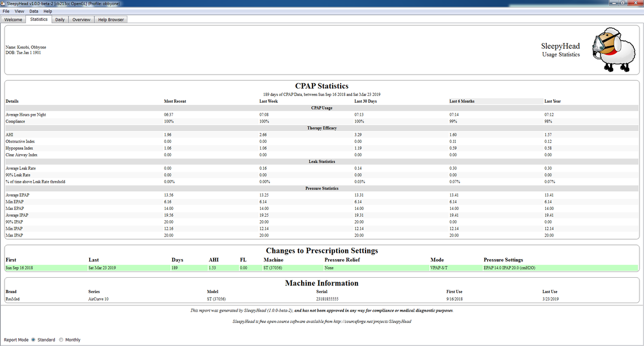Click the SleepyHead sheep mascot logo
The image size is (644, 346).
(614, 50)
